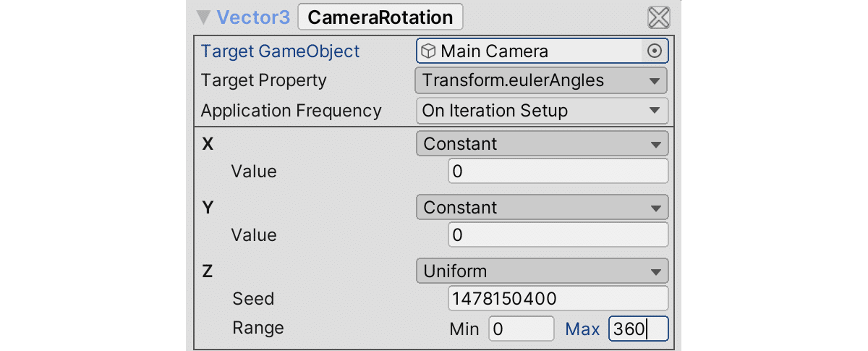Open the Target Property dropdown
868x351 pixels.
[541, 80]
